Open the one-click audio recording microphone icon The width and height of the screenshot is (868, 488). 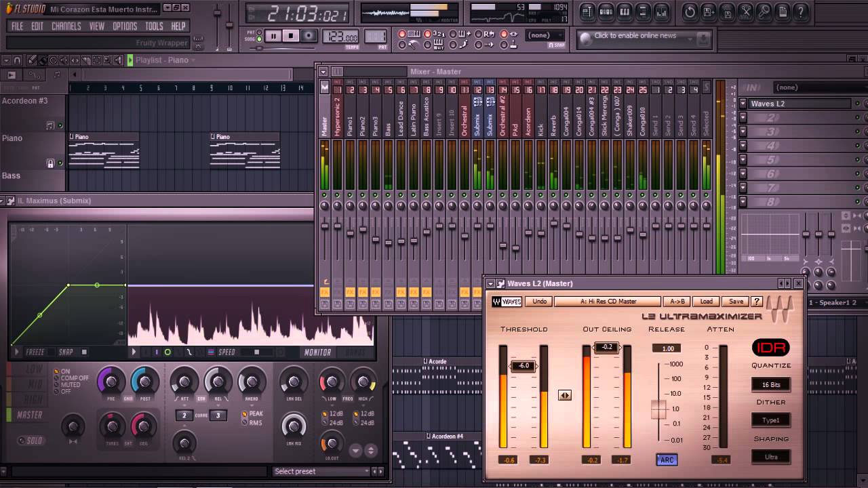click(x=764, y=12)
